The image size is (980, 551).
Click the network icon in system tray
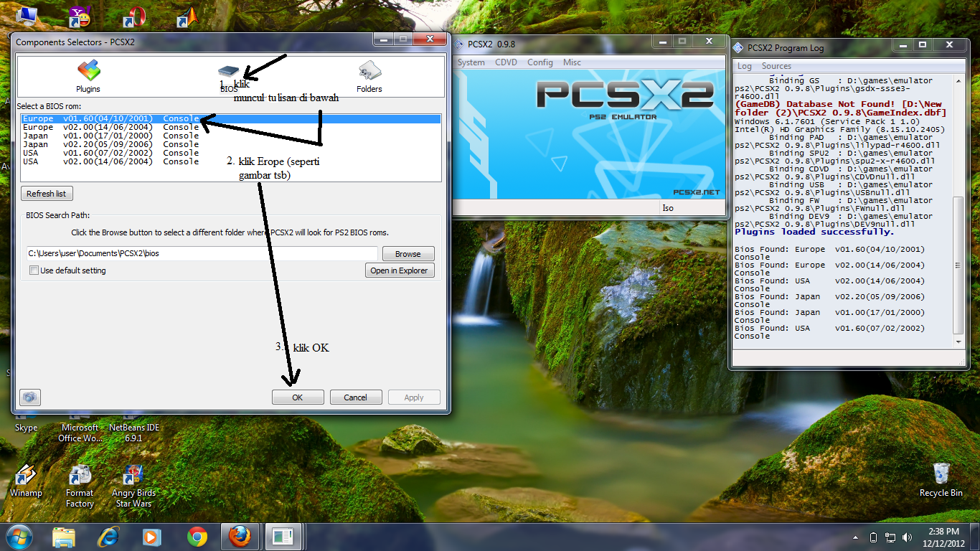click(x=890, y=537)
